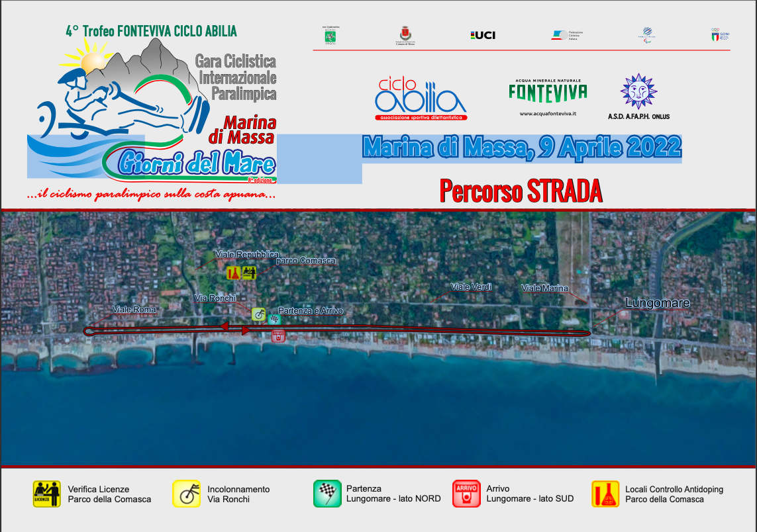Image resolution: width=757 pixels, height=532 pixels.
Task: Click the Regione Toscana logo
Action: pos(330,35)
